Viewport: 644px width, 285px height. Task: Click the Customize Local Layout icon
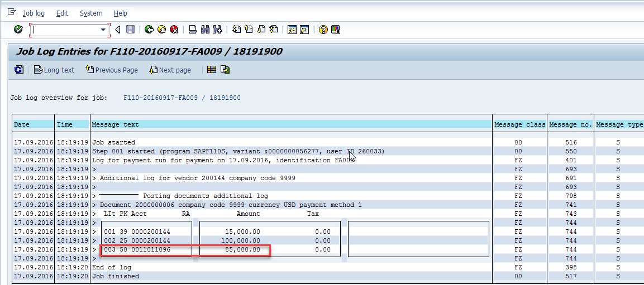coord(336,30)
